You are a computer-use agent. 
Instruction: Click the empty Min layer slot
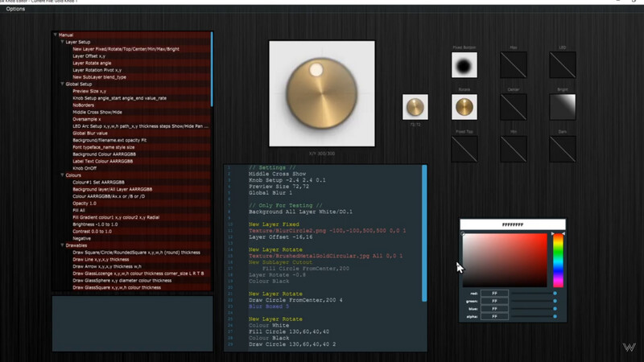click(x=514, y=149)
